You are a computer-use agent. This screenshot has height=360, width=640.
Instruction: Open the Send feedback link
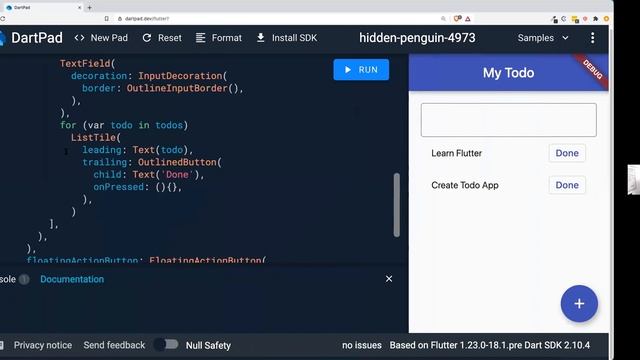[x=114, y=345]
